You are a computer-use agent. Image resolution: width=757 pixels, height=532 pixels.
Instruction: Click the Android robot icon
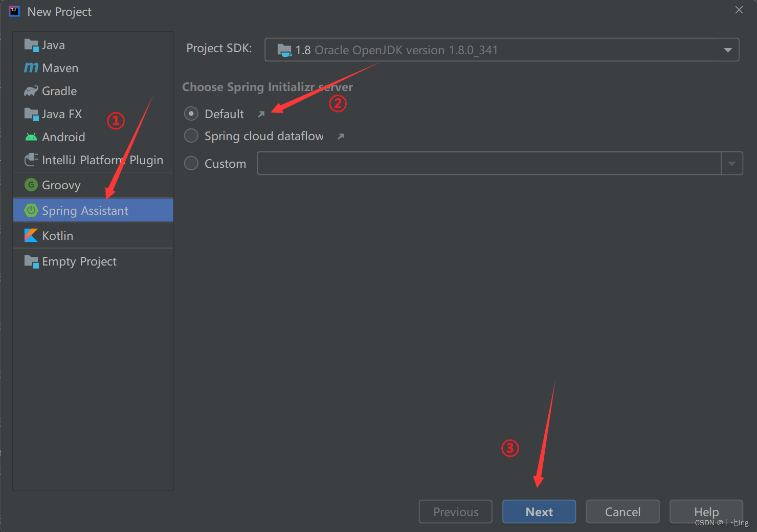[x=31, y=137]
